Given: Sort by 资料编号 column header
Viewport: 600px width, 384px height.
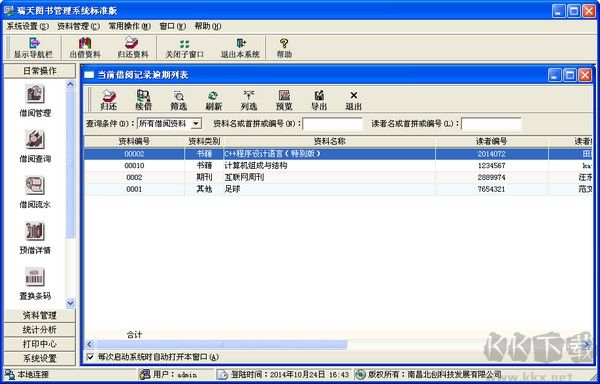Looking at the screenshot, I should (x=134, y=142).
